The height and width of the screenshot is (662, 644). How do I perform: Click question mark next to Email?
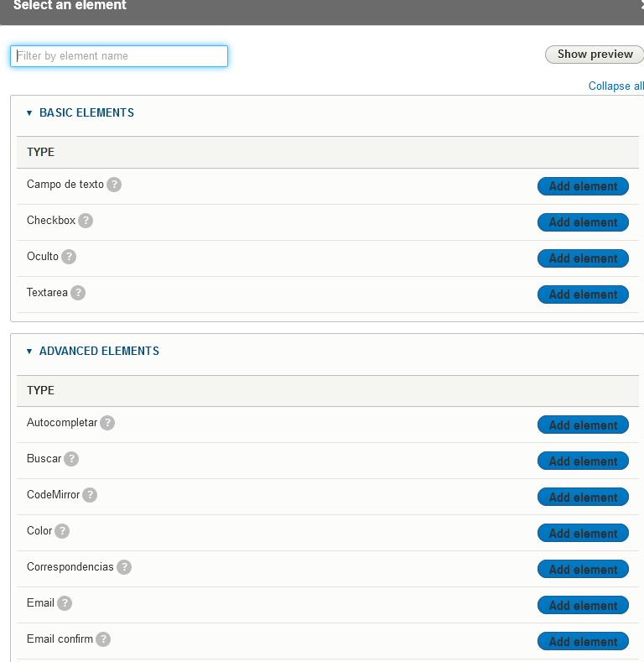pyautogui.click(x=65, y=603)
